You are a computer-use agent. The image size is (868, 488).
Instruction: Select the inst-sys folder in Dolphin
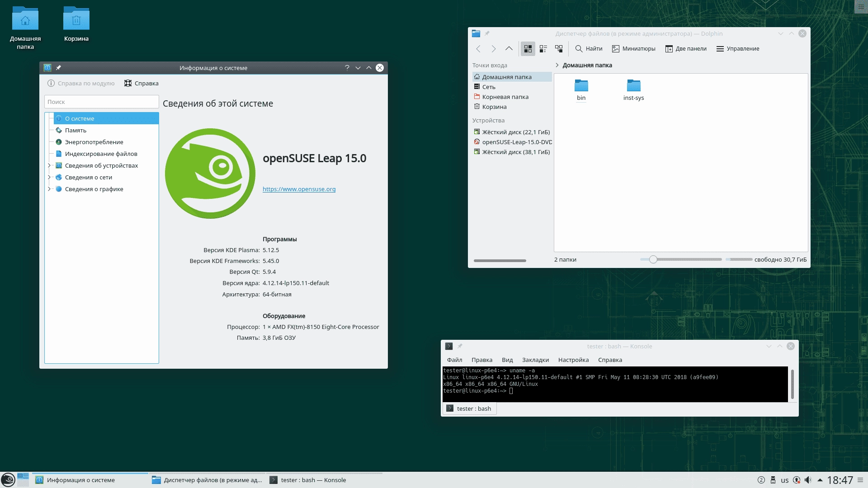[x=633, y=90]
